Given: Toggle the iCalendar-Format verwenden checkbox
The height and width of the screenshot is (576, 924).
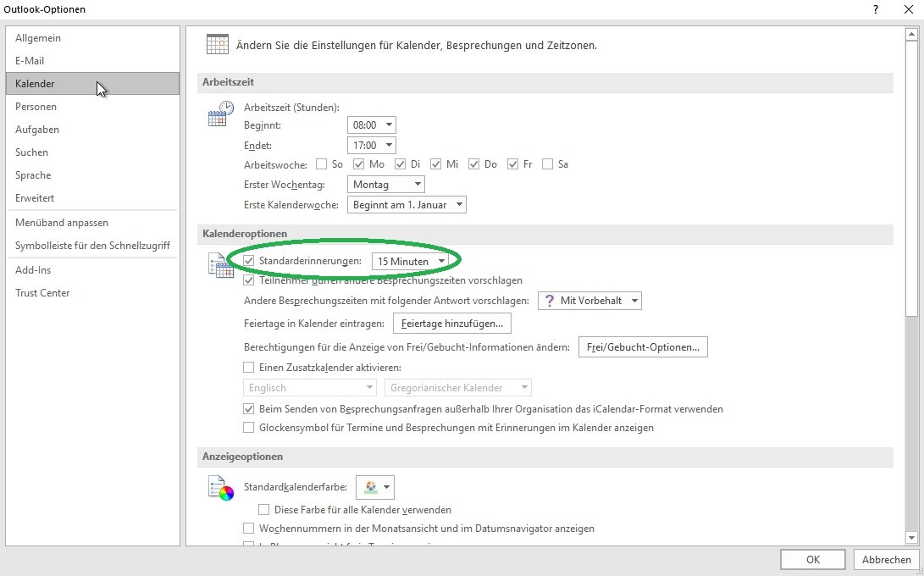Looking at the screenshot, I should 249,408.
